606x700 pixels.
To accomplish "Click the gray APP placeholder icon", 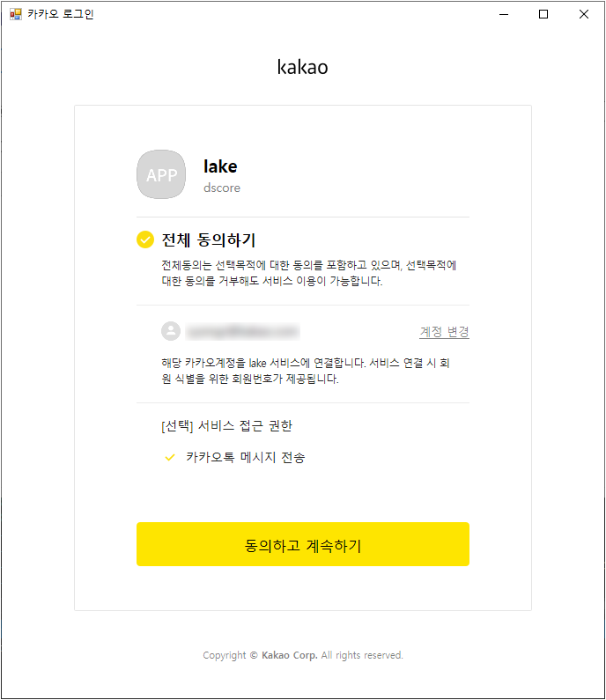I will pos(161,174).
